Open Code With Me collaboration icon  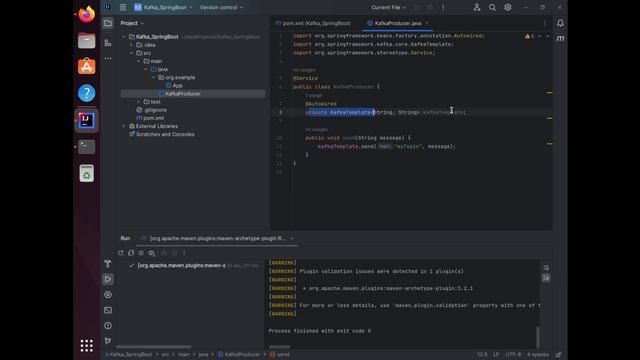click(x=477, y=7)
